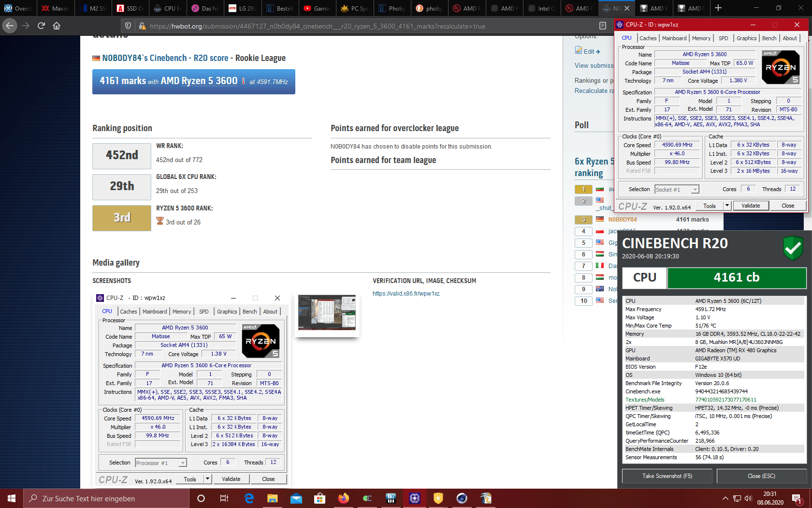This screenshot has height=508, width=812.
Task: Click Close (ESC) in BenchMate window
Action: (x=761, y=476)
